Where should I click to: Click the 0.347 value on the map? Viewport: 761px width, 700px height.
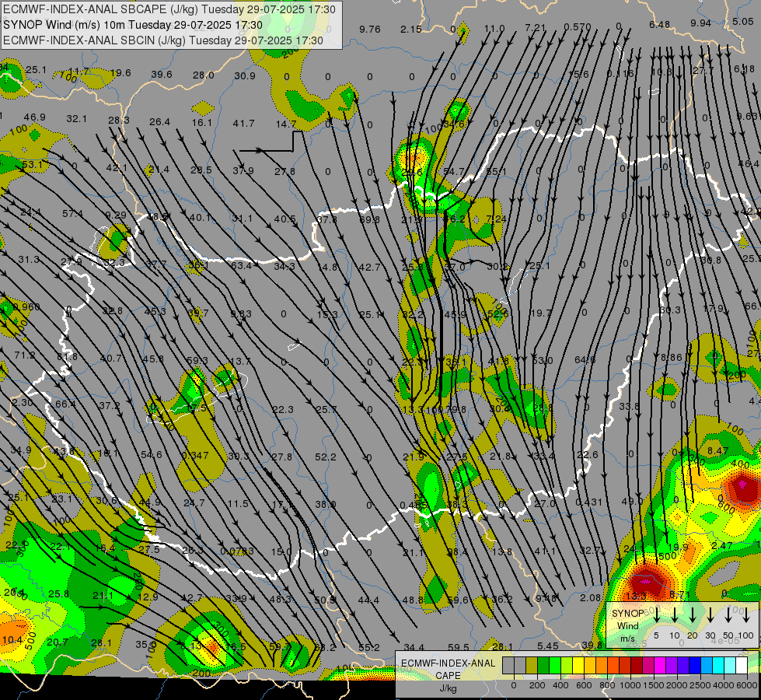[x=195, y=455]
